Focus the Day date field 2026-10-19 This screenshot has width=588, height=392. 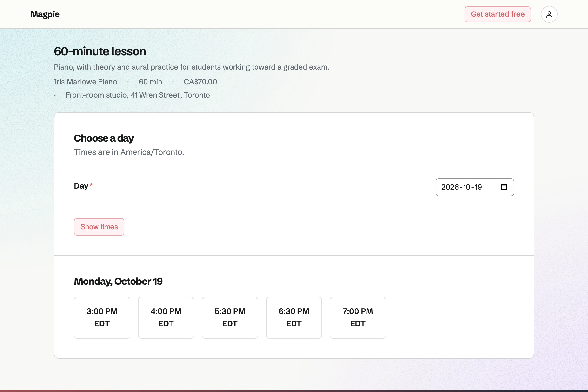(475, 187)
